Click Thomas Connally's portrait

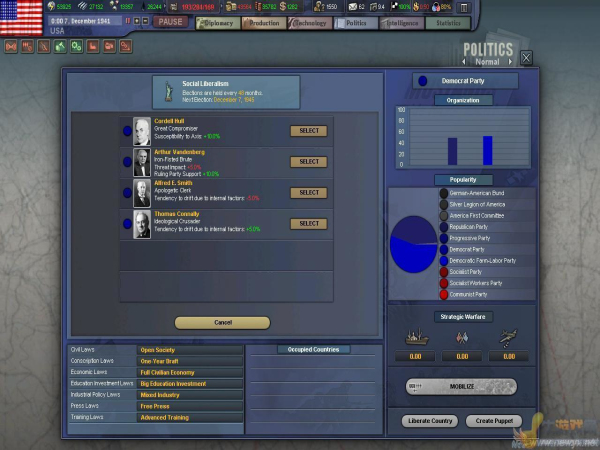[142, 225]
